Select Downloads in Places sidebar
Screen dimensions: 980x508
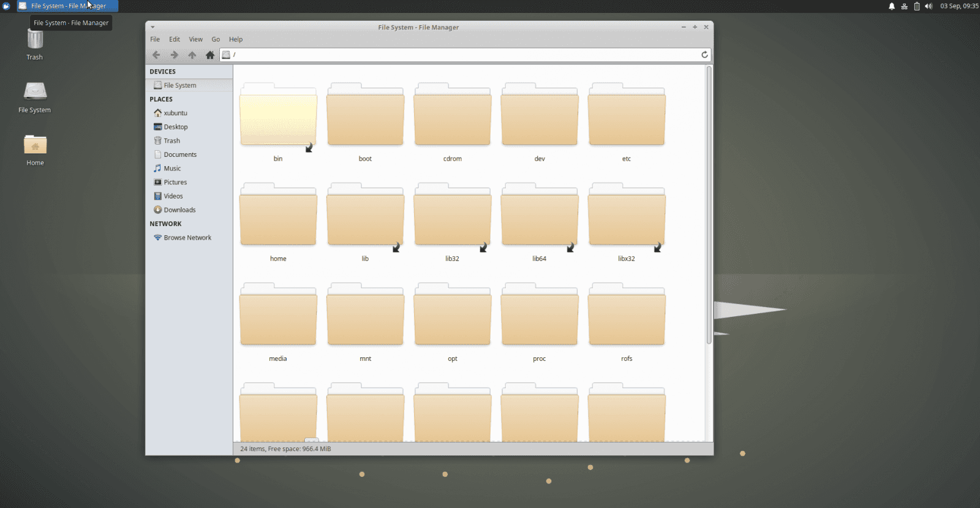[179, 210]
